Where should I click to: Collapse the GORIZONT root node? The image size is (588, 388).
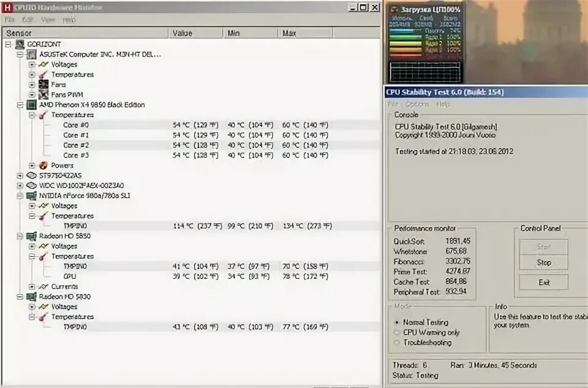8,44
